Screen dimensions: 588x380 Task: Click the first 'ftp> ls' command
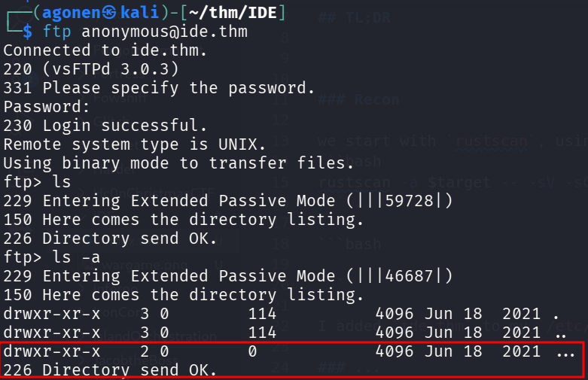[37, 182]
